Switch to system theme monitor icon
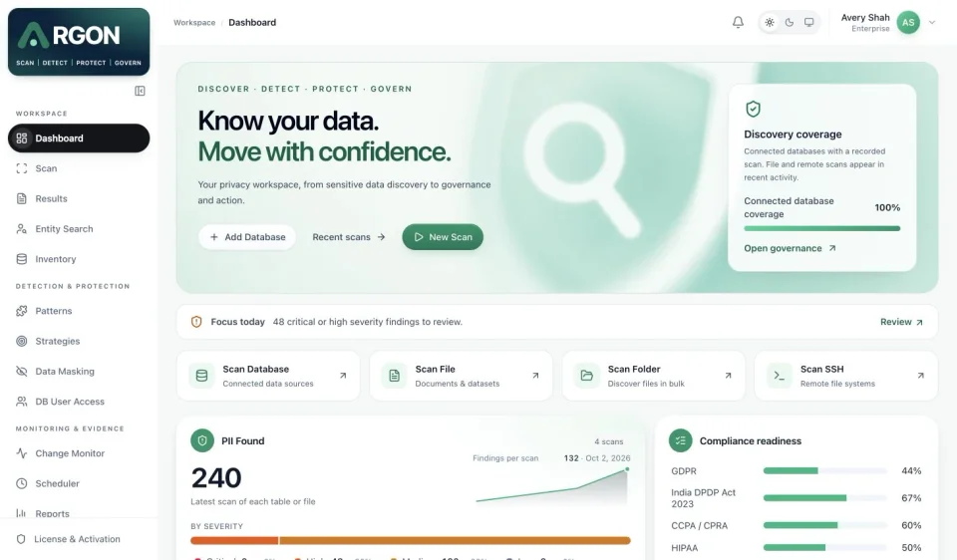The height and width of the screenshot is (560, 957). (808, 23)
